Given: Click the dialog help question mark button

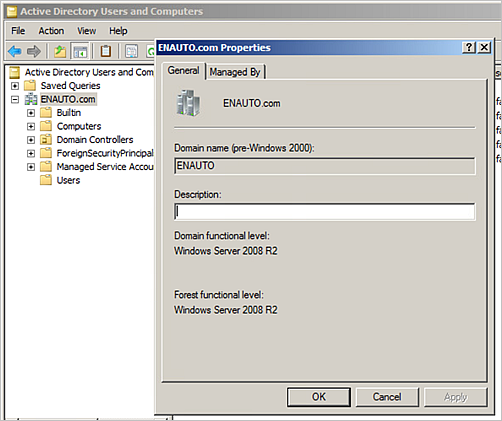Looking at the screenshot, I should point(469,48).
